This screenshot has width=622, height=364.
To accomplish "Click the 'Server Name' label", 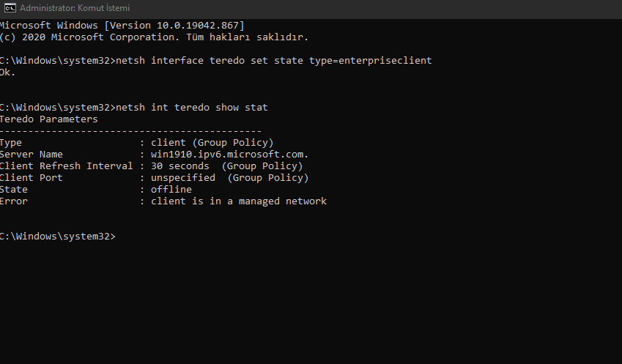I will point(32,155).
